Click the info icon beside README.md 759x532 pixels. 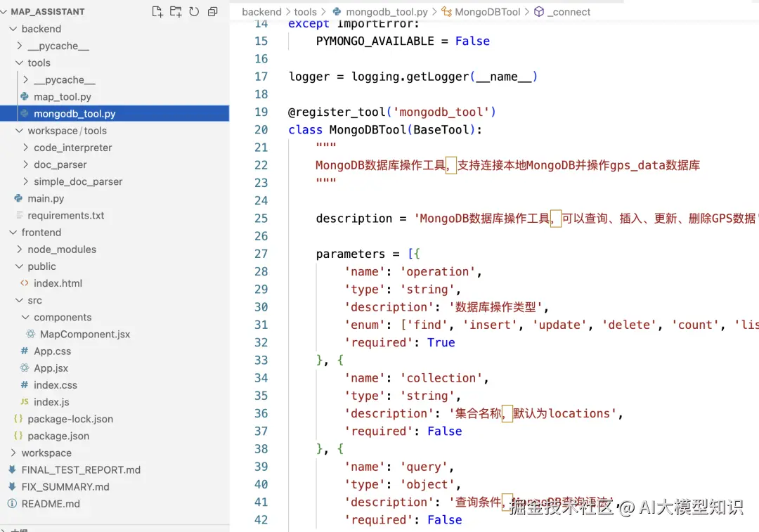[12, 503]
